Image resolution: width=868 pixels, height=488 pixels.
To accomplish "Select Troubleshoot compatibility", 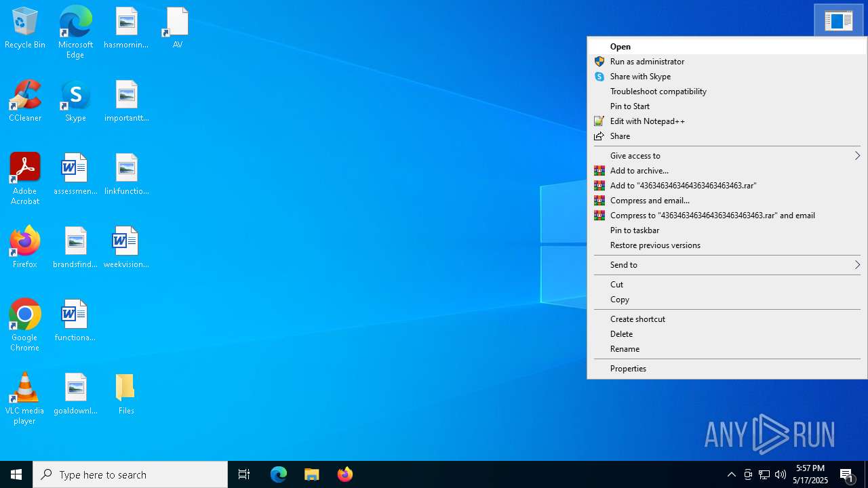I will pos(727,91).
